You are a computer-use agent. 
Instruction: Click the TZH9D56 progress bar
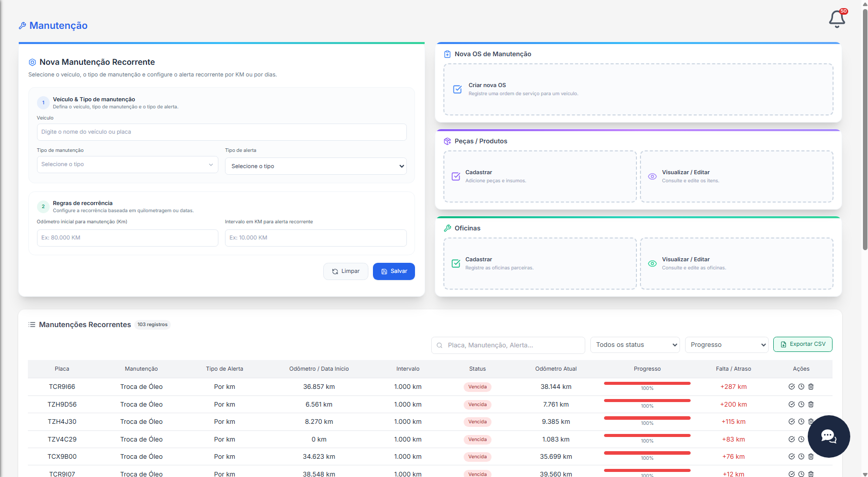(x=647, y=401)
